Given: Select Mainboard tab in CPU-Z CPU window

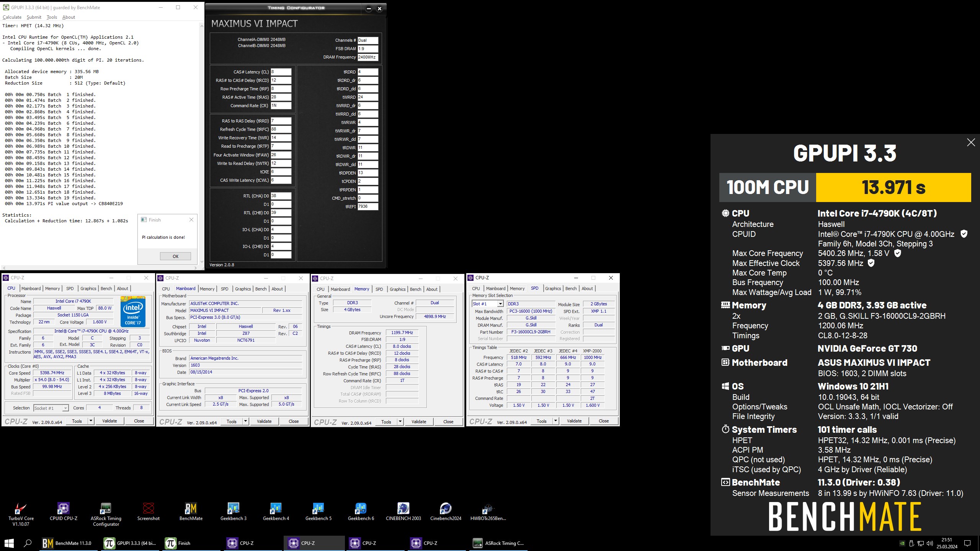Looking at the screenshot, I should [x=31, y=289].
